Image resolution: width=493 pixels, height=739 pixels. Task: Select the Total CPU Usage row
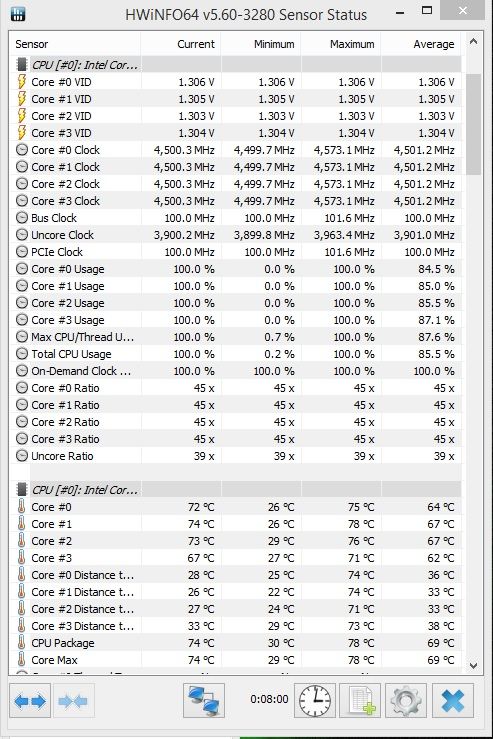click(236, 354)
